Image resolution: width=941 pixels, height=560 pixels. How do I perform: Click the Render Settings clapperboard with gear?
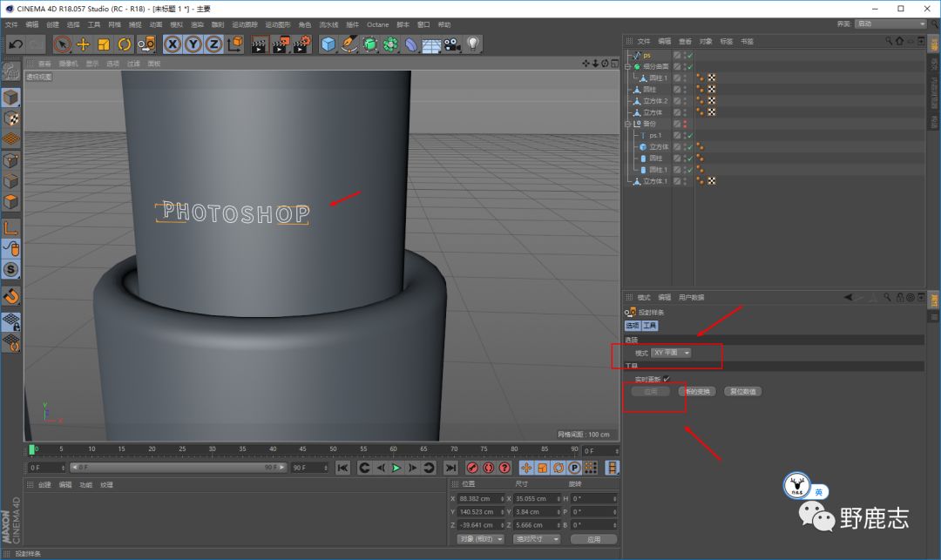[301, 44]
